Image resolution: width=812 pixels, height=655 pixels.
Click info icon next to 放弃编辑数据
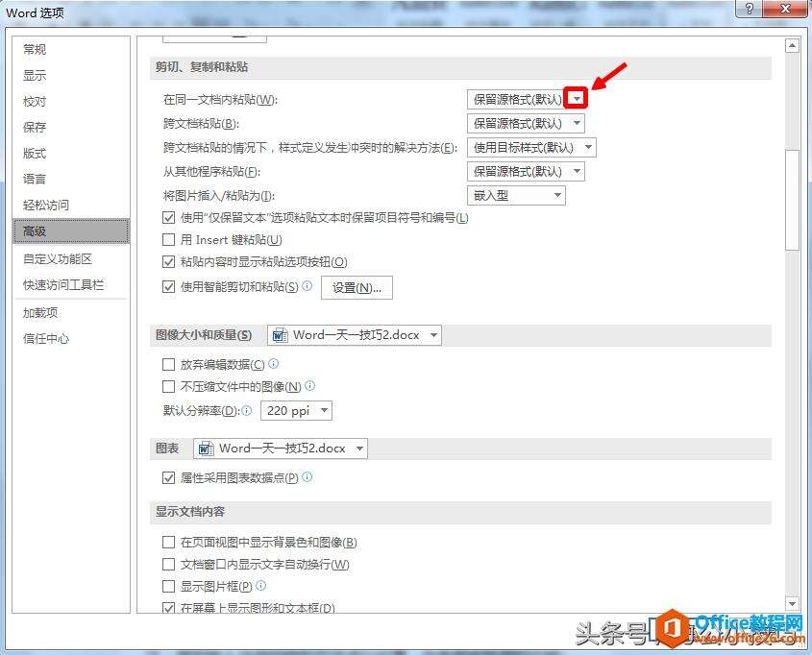(x=274, y=364)
